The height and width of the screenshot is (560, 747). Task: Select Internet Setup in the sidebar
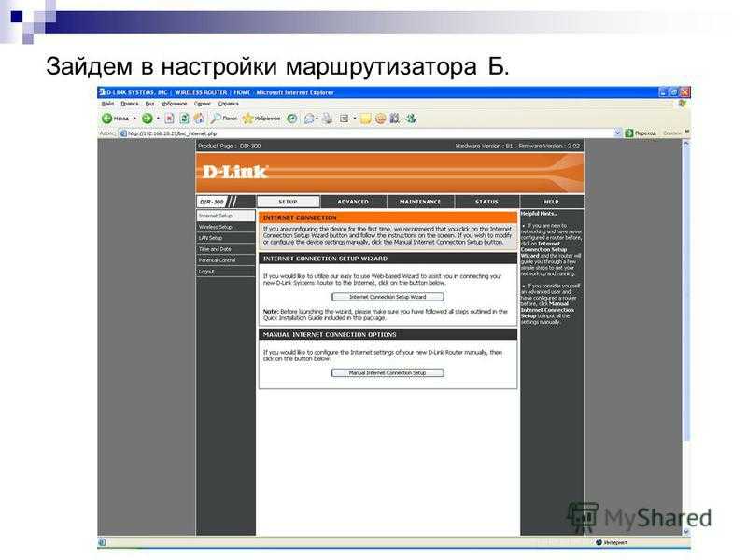[x=226, y=216]
